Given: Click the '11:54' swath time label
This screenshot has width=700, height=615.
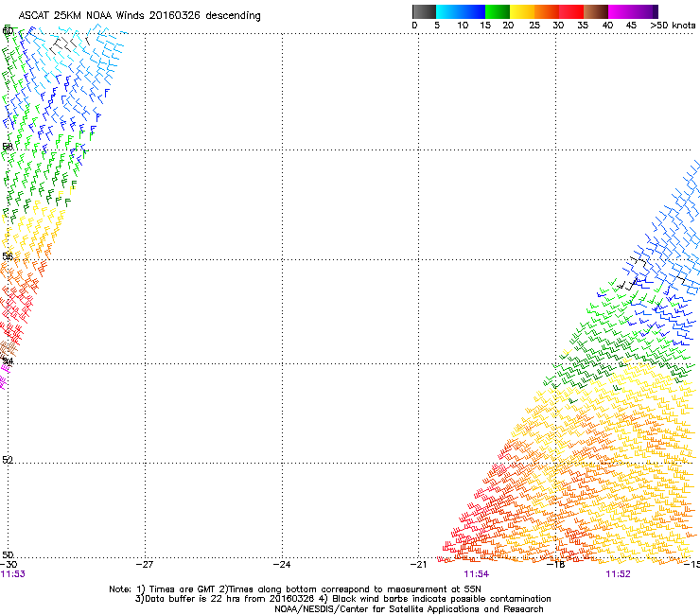Looking at the screenshot, I should click(x=477, y=574).
